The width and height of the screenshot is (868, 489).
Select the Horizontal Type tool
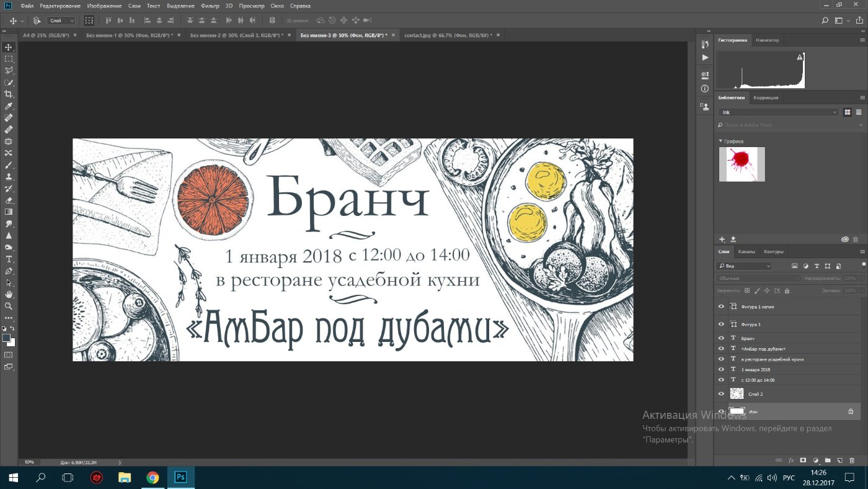(9, 259)
